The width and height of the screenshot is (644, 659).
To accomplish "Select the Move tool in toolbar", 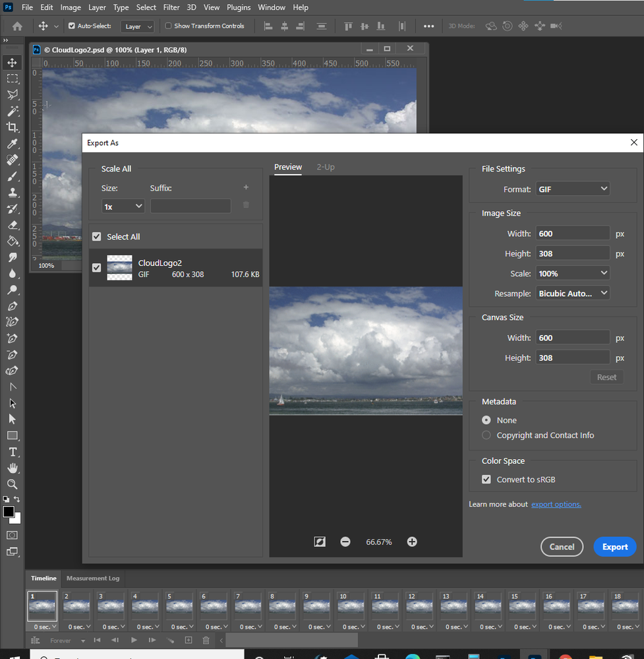I will [x=12, y=63].
